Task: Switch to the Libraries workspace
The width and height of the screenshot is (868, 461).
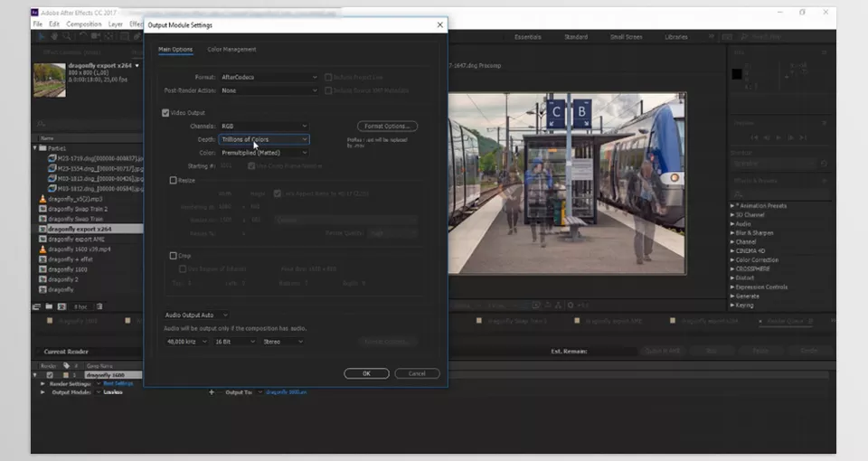Action: (x=676, y=37)
